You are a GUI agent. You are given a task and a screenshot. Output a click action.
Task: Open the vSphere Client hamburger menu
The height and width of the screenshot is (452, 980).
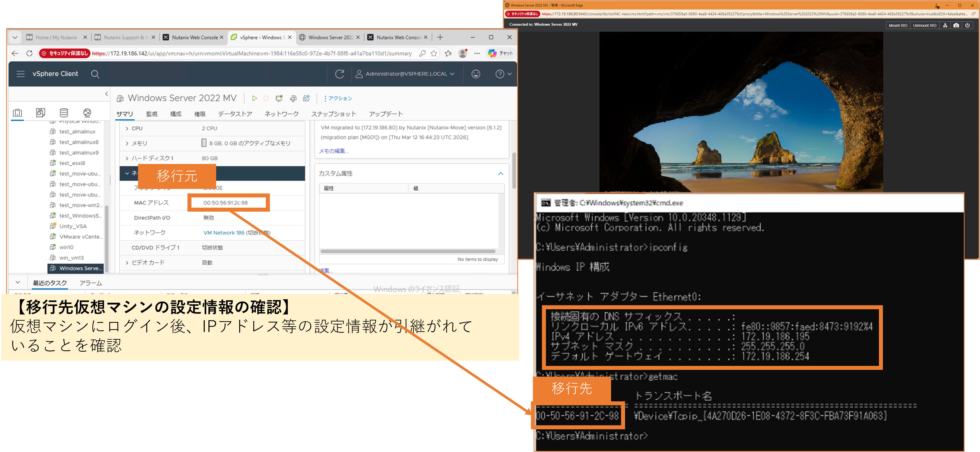point(20,74)
